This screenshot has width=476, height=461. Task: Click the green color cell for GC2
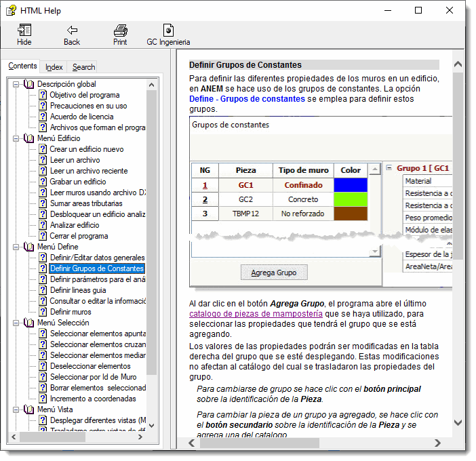351,199
